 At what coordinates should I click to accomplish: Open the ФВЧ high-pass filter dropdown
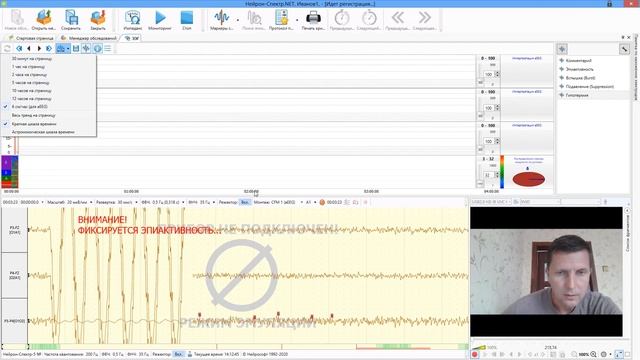[x=183, y=202]
